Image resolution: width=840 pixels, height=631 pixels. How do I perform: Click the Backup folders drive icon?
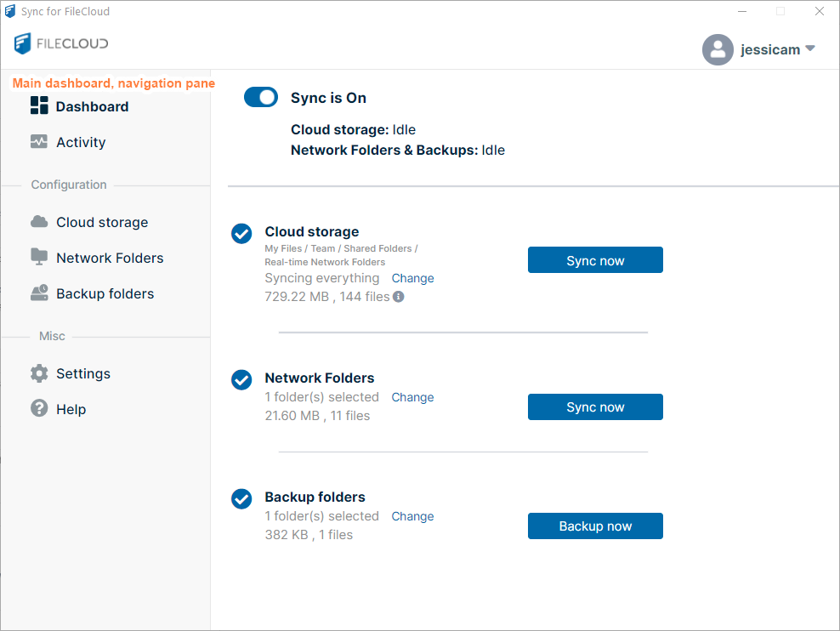tap(39, 293)
